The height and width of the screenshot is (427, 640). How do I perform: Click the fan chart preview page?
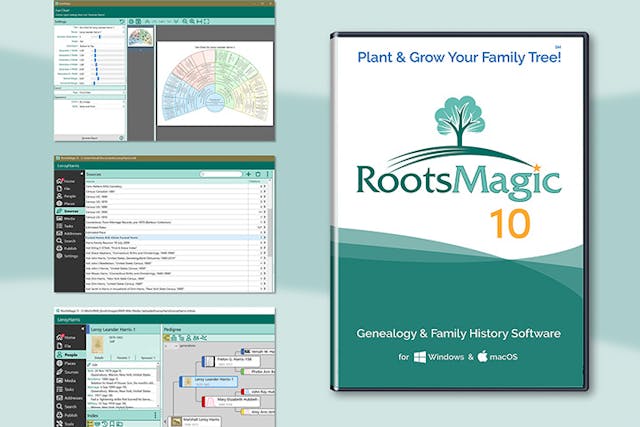(215, 83)
